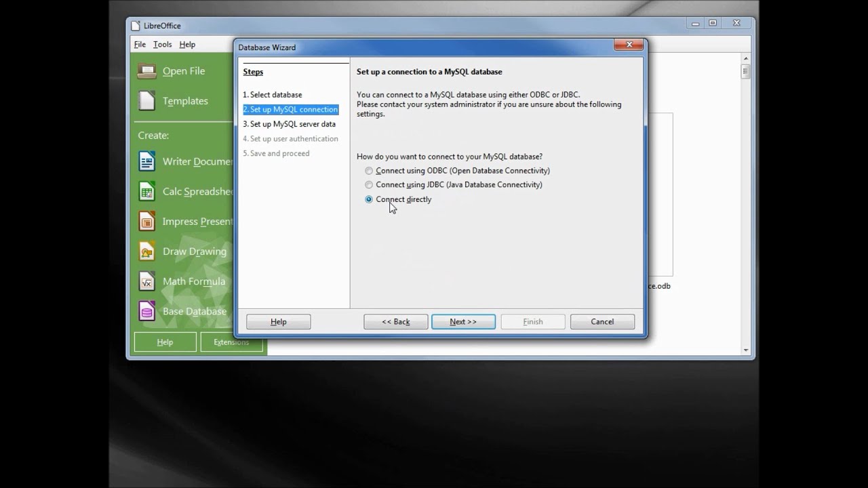Click the Base Database icon
Screen dimensions: 868x488
click(146, 311)
